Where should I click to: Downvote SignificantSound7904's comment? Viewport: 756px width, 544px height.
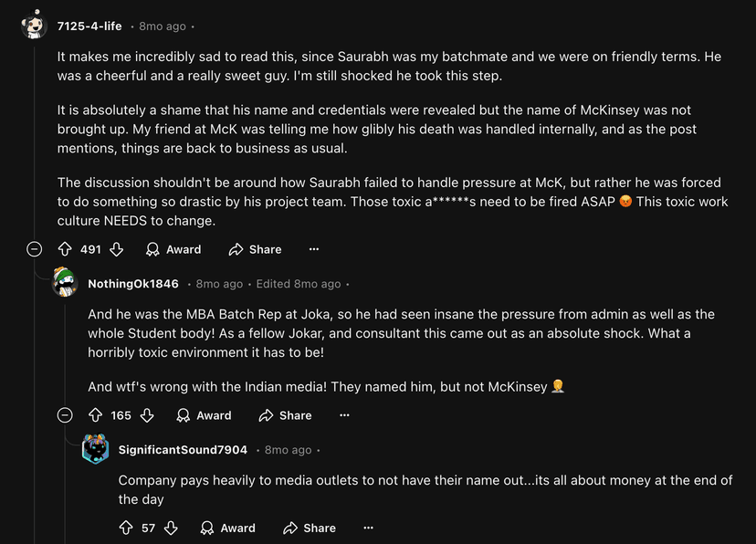pyautogui.click(x=171, y=528)
